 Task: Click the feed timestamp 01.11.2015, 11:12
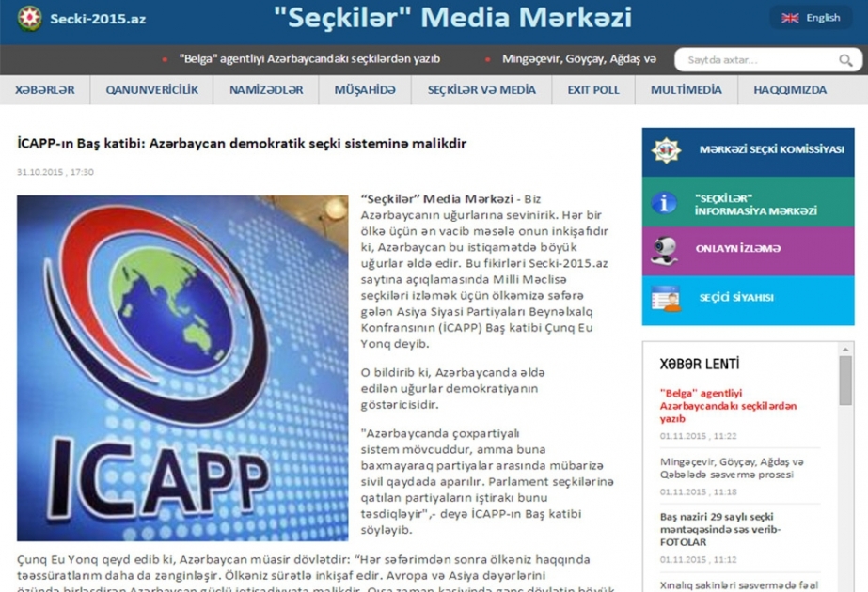[698, 559]
